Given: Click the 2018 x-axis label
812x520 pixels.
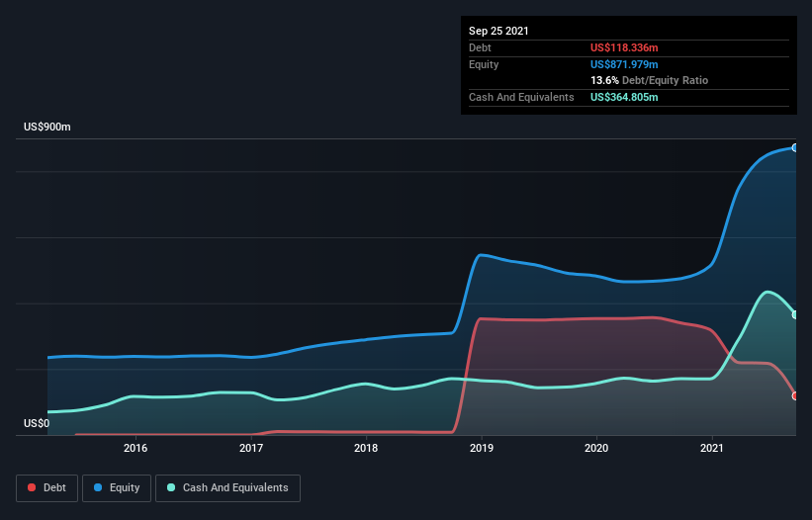Looking at the screenshot, I should [x=366, y=448].
